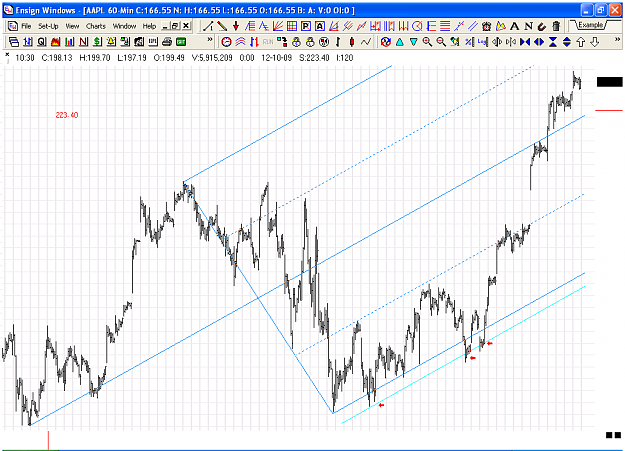Click the colored bar chart icon
Viewport: 625px width, 451px height.
pos(69,41)
